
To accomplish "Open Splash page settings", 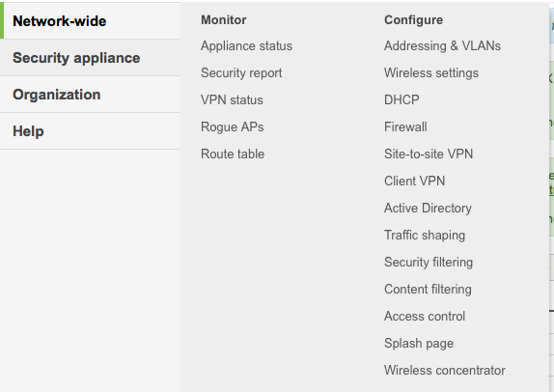I will tap(419, 343).
